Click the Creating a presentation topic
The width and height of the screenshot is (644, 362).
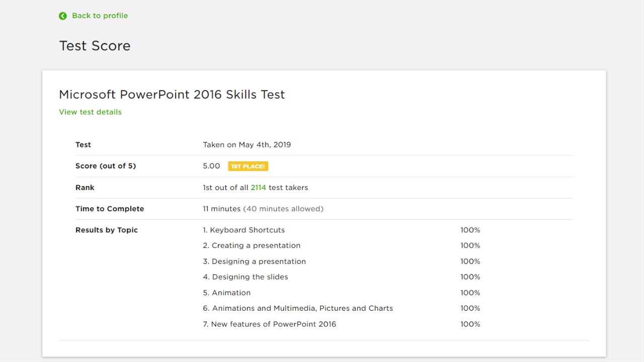[x=252, y=245]
